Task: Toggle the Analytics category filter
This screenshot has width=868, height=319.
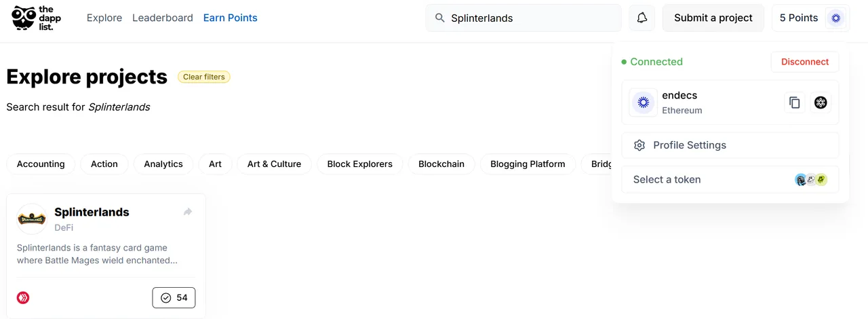Action: (x=163, y=164)
